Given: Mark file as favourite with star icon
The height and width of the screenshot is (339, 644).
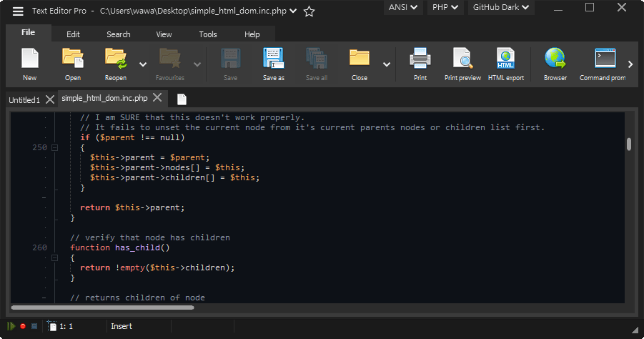Looking at the screenshot, I should 309,11.
